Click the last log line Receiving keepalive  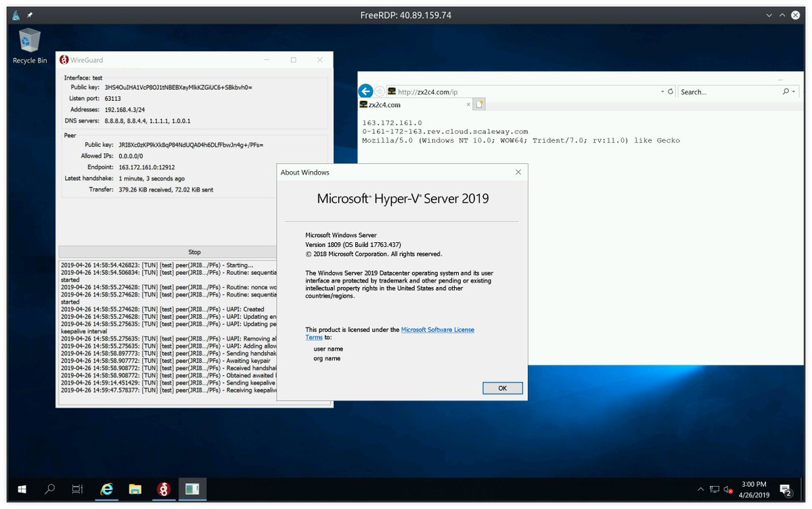coord(169,391)
